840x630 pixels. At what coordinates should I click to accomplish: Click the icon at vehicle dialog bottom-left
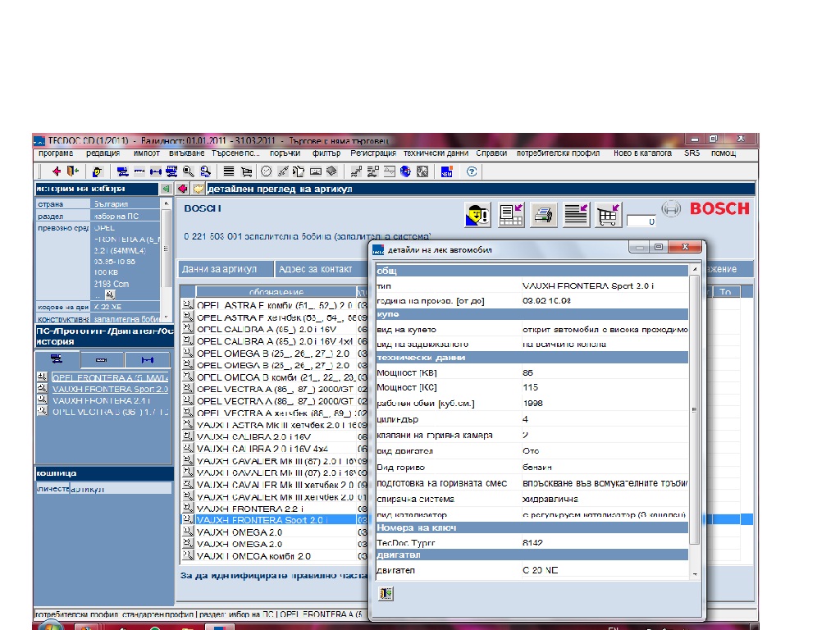pyautogui.click(x=386, y=594)
